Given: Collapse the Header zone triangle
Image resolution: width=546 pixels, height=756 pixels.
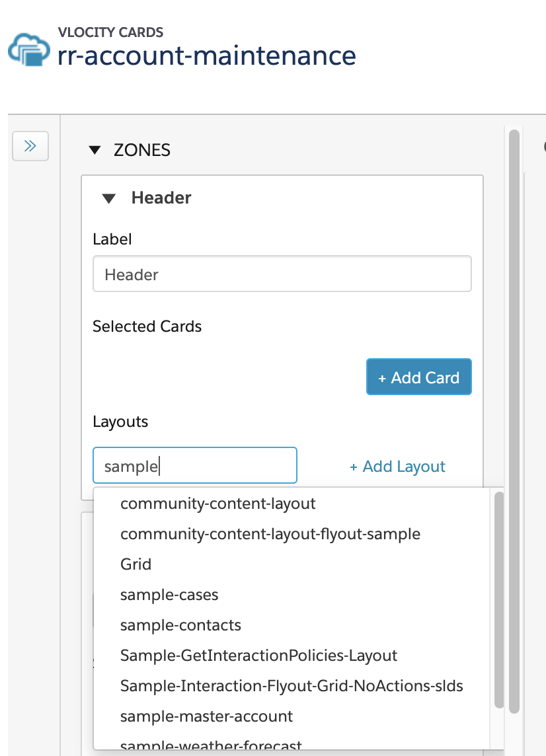Looking at the screenshot, I should 109,198.
